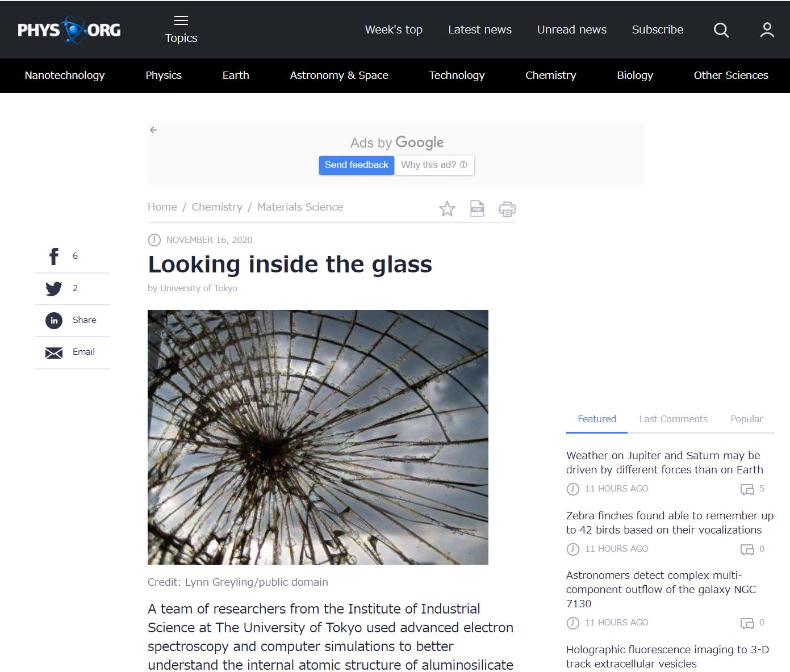Download article as PDF icon

pyautogui.click(x=477, y=209)
